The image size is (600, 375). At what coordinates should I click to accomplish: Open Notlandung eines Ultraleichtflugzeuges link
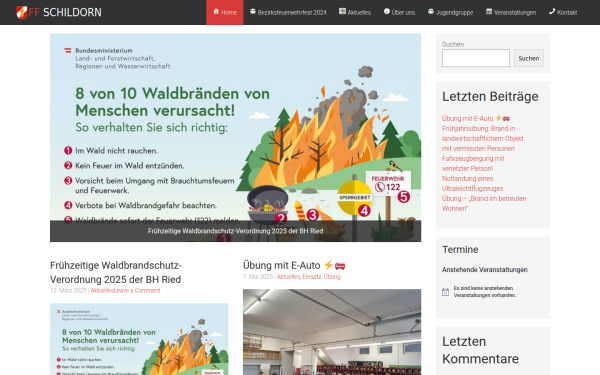point(473,183)
